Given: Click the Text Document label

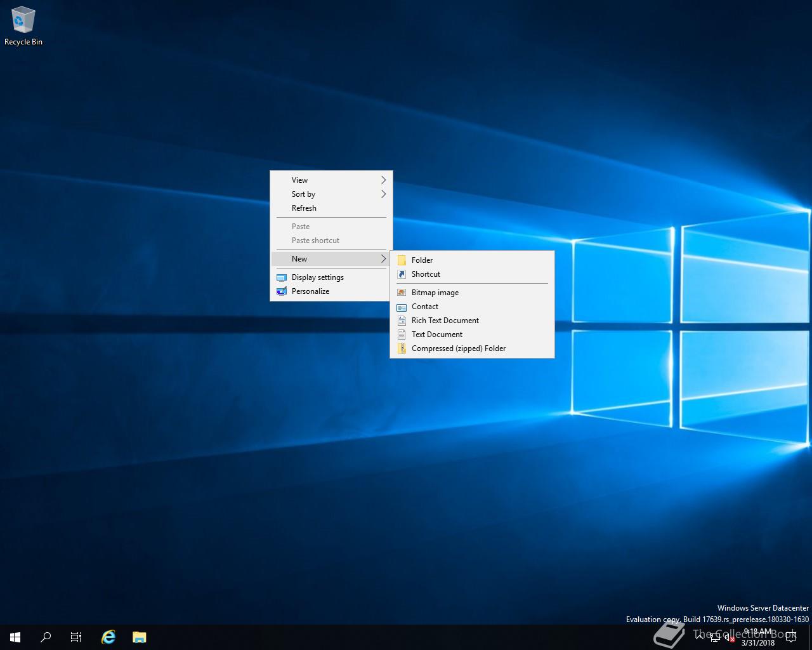Looking at the screenshot, I should [x=437, y=335].
